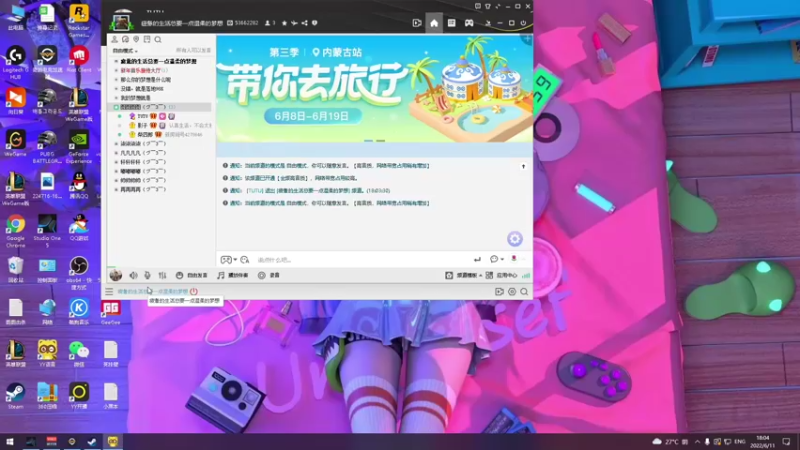800x450 pixels.
Task: Open the 应用中心 app center
Action: point(502,276)
